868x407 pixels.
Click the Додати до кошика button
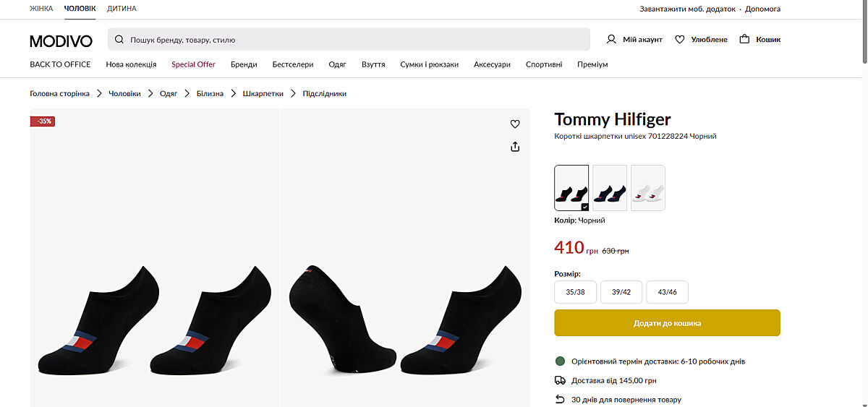coord(667,323)
